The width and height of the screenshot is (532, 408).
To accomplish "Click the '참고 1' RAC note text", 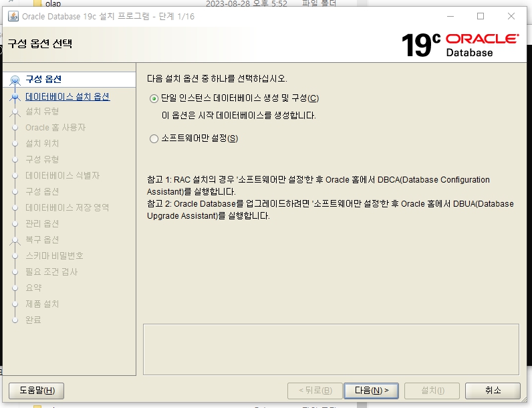I will [318, 186].
